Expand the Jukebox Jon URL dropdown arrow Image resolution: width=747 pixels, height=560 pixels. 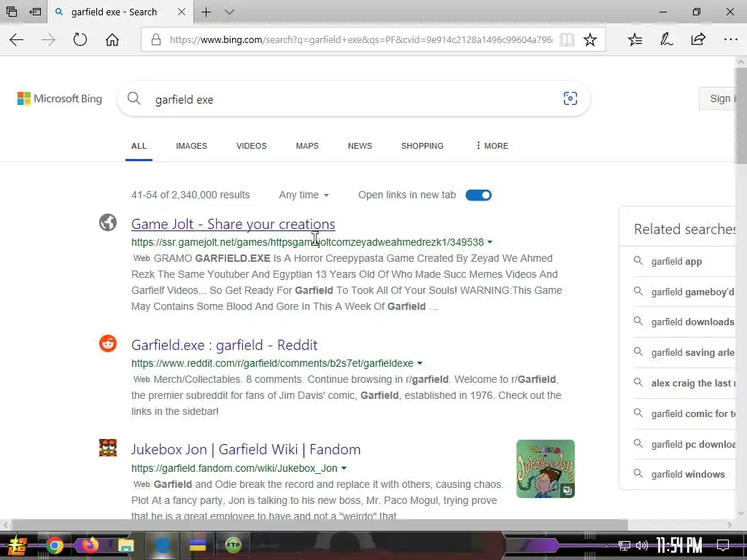[344, 469]
